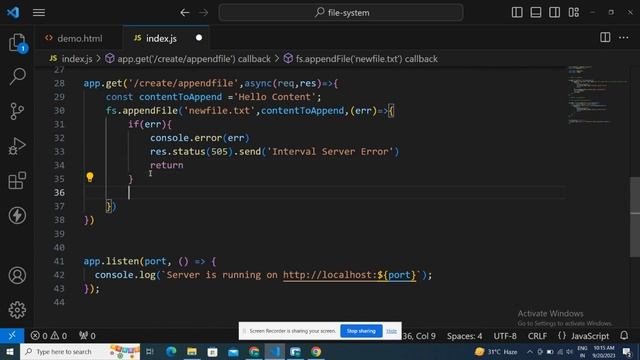
Task: Click the Col 9 cursor position status
Action: (419, 336)
